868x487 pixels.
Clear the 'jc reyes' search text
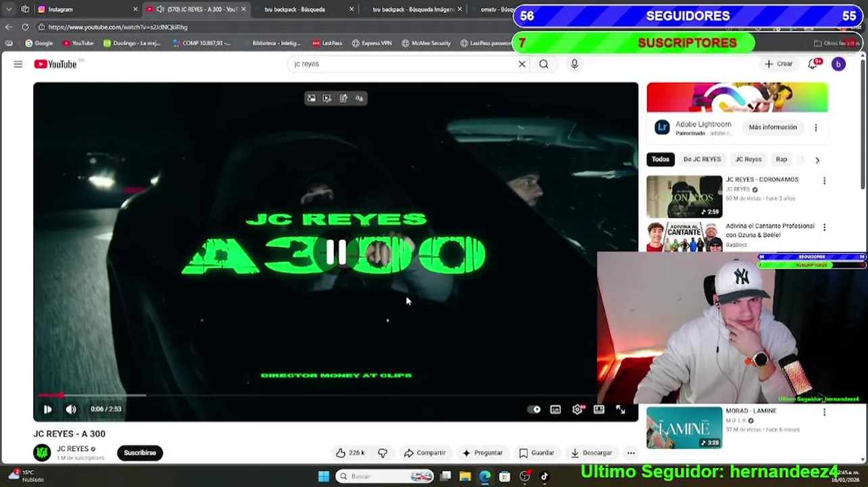point(522,64)
